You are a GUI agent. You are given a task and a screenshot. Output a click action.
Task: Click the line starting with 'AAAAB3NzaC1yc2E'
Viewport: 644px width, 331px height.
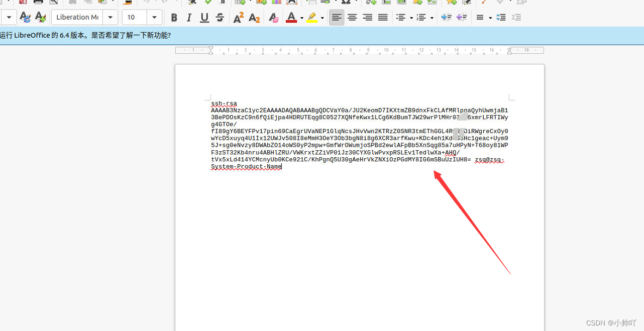pyautogui.click(x=360, y=111)
